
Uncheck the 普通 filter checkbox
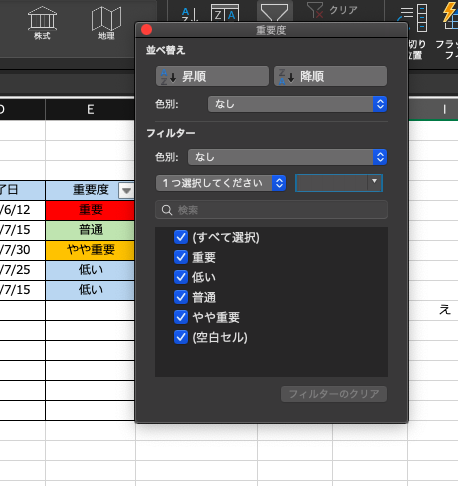point(181,297)
